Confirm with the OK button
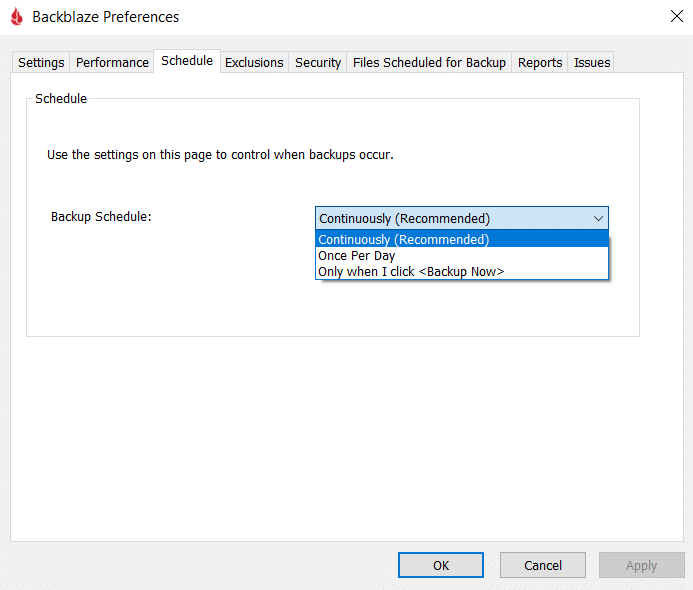 click(x=441, y=565)
